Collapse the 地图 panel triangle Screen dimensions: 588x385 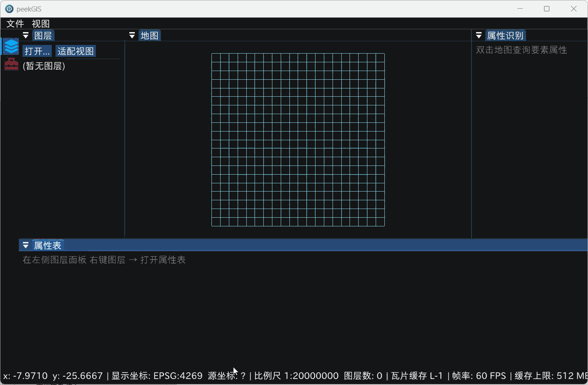(x=132, y=35)
